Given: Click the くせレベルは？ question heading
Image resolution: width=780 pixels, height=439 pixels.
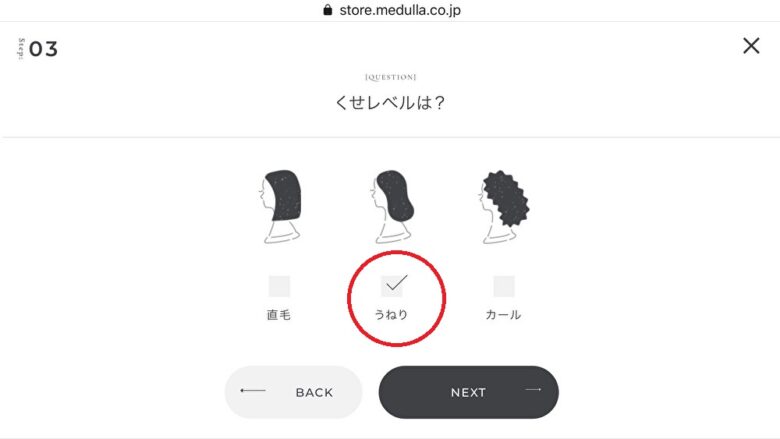Looking at the screenshot, I should 390,103.
